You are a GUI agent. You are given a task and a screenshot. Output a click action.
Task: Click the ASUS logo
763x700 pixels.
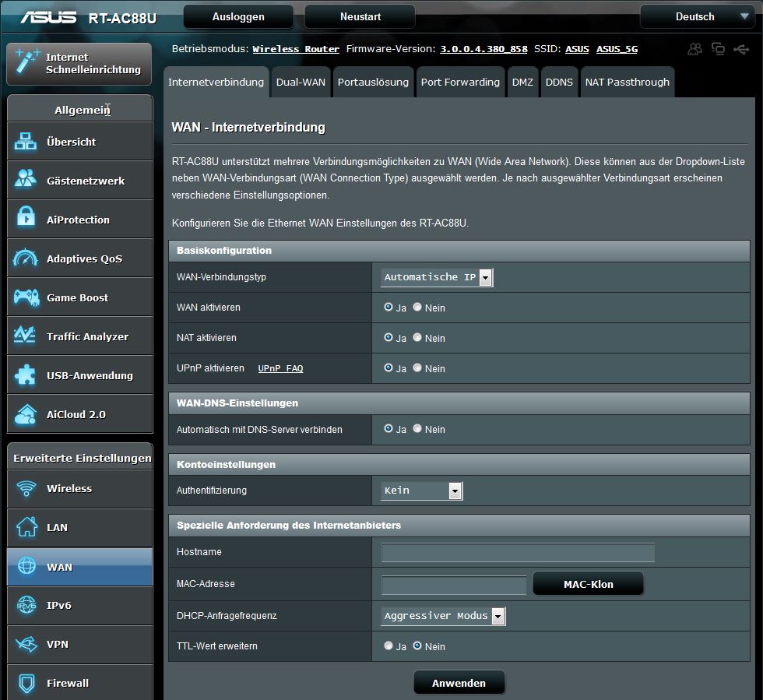pyautogui.click(x=48, y=17)
